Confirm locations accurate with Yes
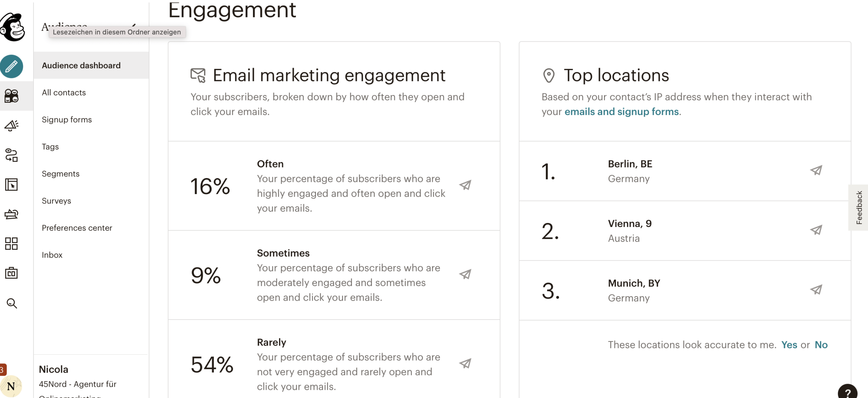This screenshot has height=398, width=868. 789,345
